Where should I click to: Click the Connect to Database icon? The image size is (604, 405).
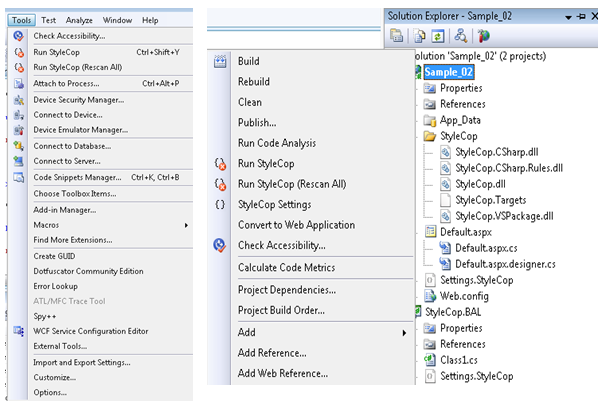pos(18,146)
